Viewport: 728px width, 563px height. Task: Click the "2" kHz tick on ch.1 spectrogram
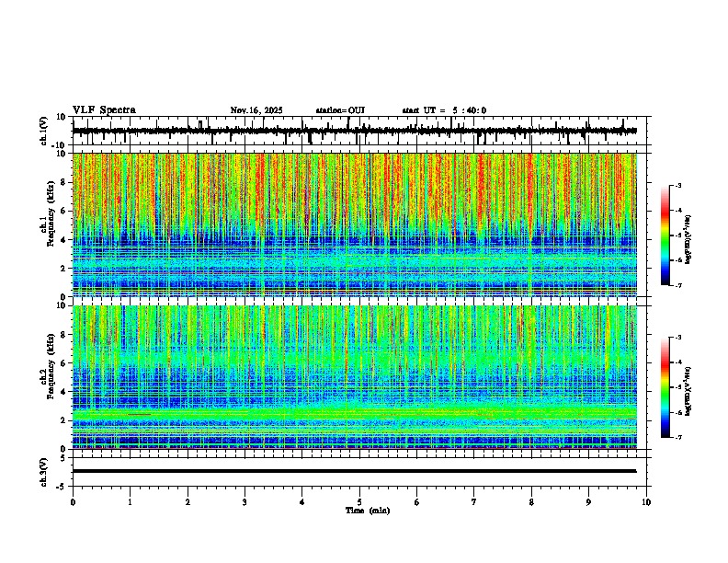tap(64, 269)
